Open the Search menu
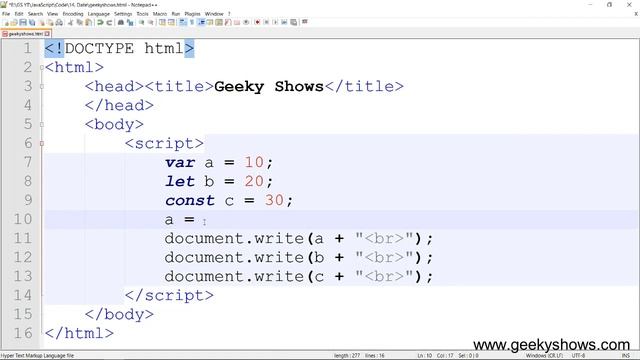The width and height of the screenshot is (640, 360). click(36, 14)
